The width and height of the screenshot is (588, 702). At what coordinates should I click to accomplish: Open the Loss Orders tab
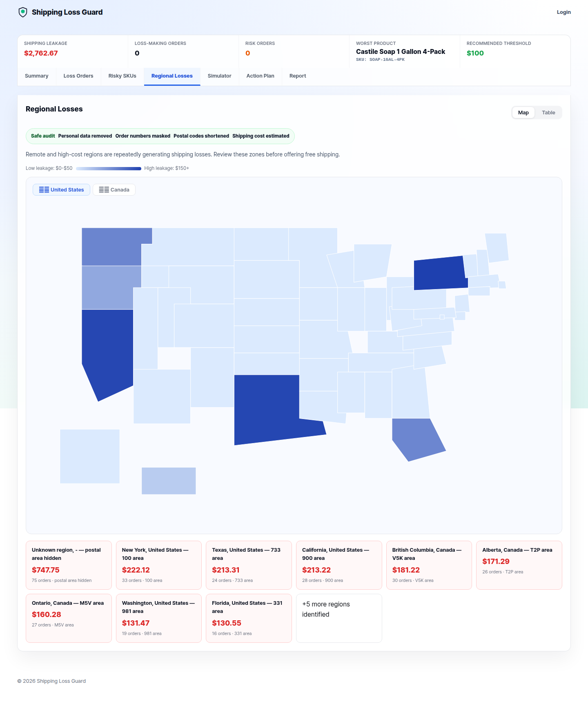click(78, 76)
